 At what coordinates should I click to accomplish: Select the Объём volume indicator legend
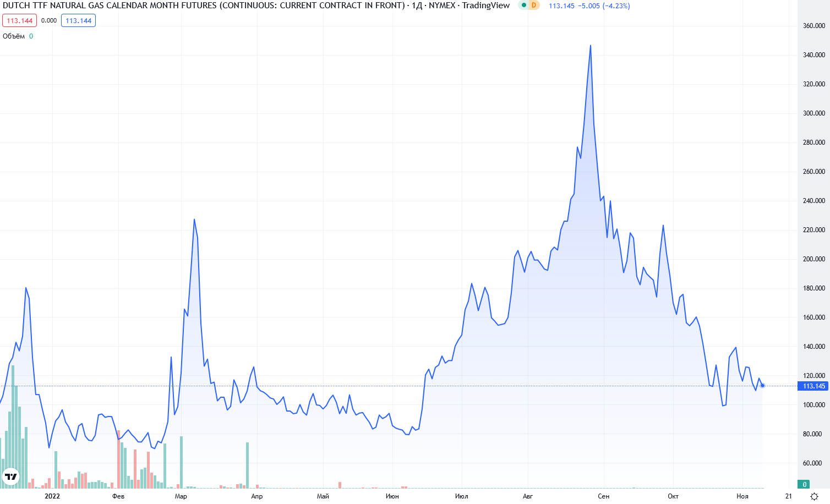pos(14,36)
